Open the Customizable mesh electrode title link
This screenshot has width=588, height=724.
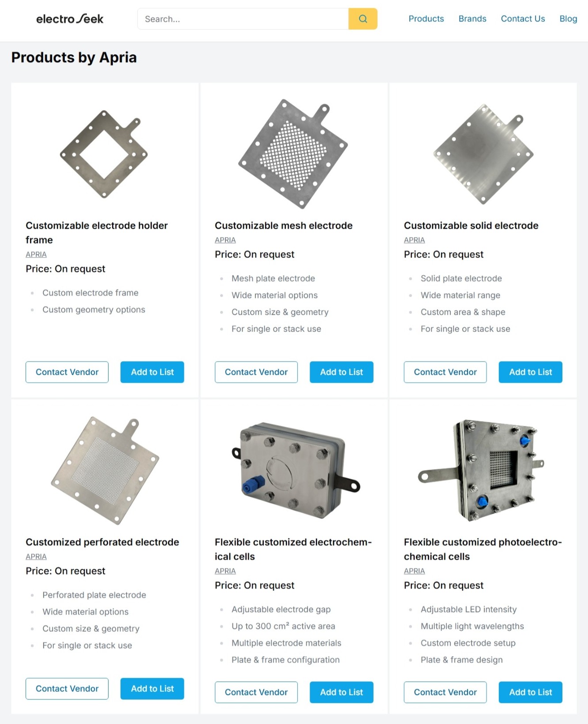click(284, 226)
